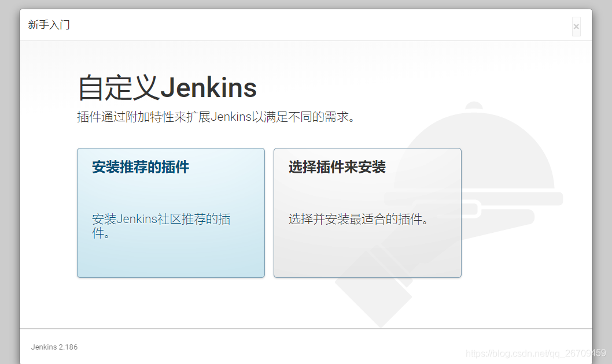Choose 安装推荐的插件 option card
The image size is (612, 364).
171,213
